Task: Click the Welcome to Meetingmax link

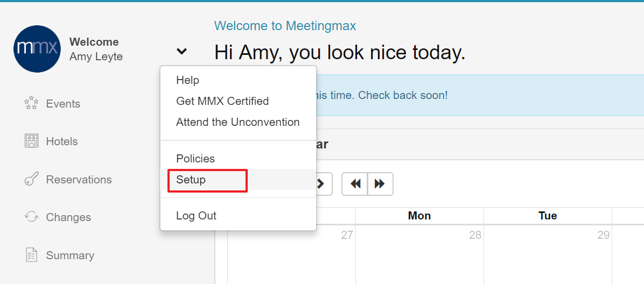Action: (x=285, y=26)
